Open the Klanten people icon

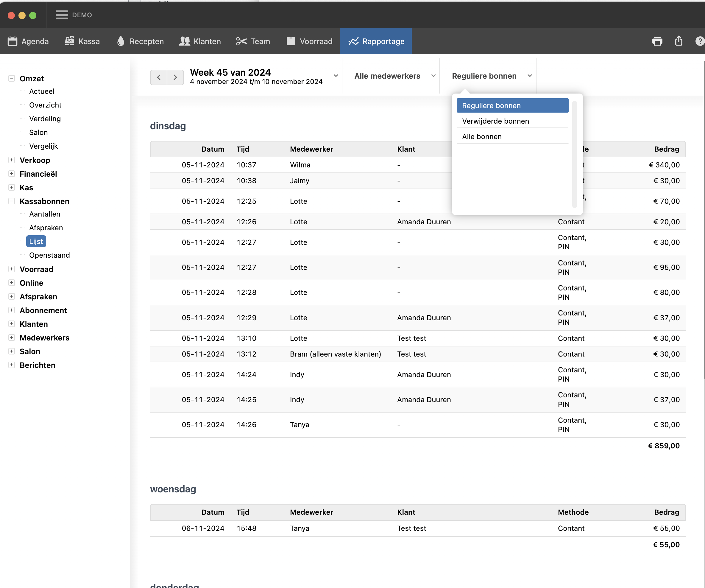[x=184, y=41]
